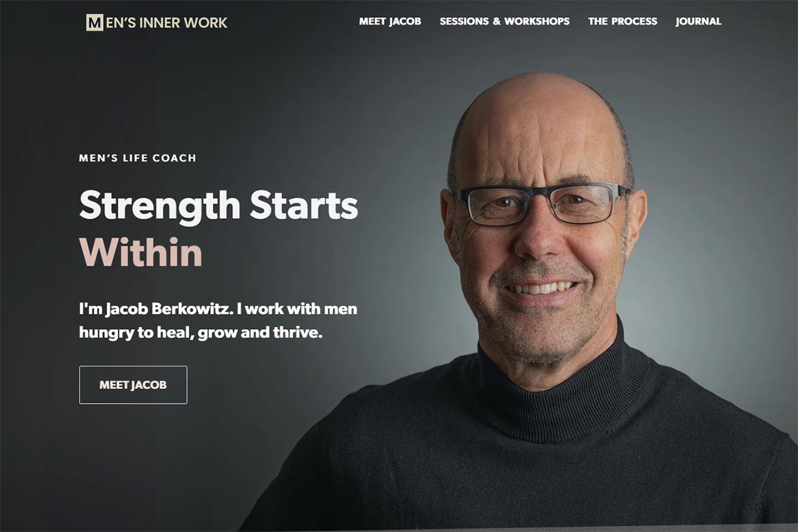Go to Sessions & Workshops in the navigation
798x532 pixels.
coord(505,21)
